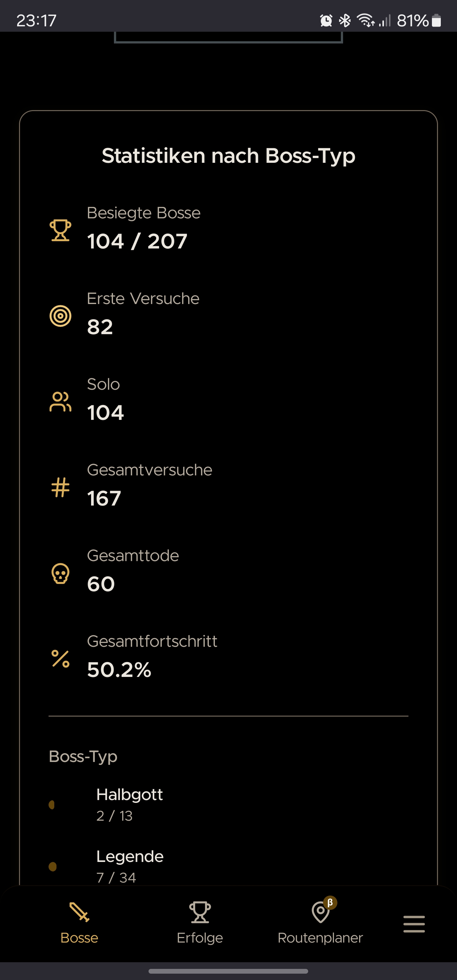Tap the trophy icon beside Besiegte Bosse
This screenshot has height=980, width=457.
60,230
